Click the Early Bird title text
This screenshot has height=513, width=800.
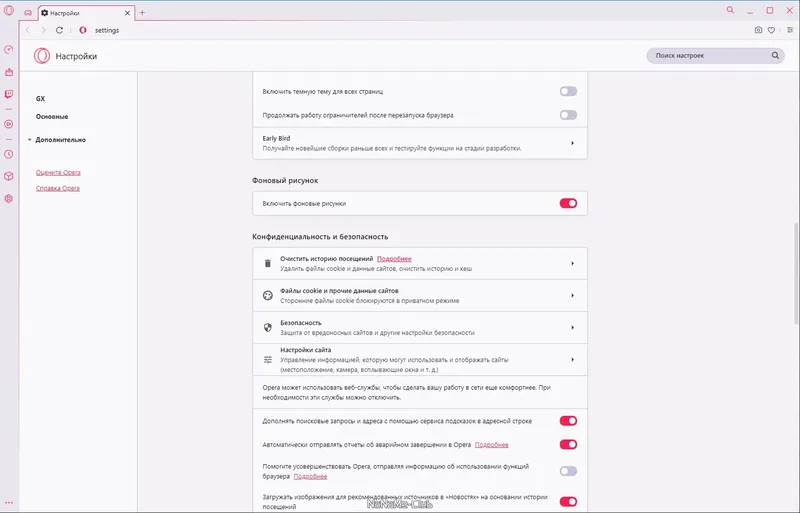pyautogui.click(x=276, y=138)
